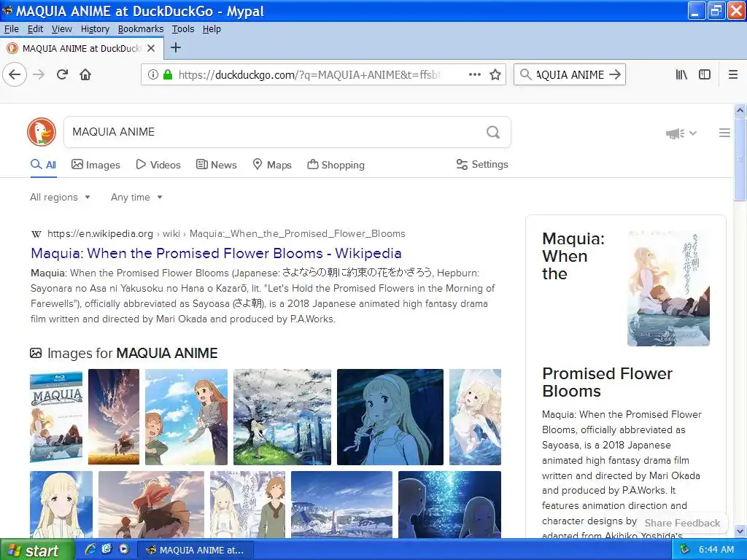Open the Maquia Blu-ray cover thumbnail
This screenshot has width=747, height=560.
click(x=56, y=416)
